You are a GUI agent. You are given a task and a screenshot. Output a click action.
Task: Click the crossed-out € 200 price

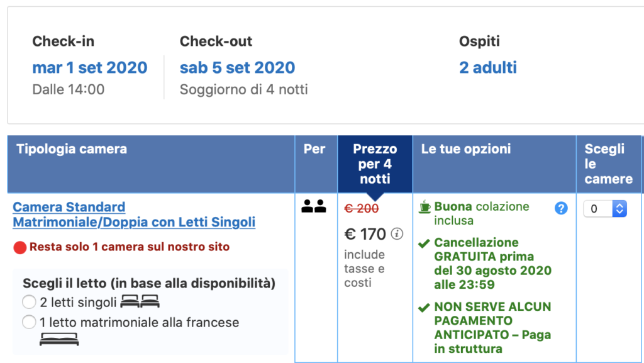pos(361,208)
